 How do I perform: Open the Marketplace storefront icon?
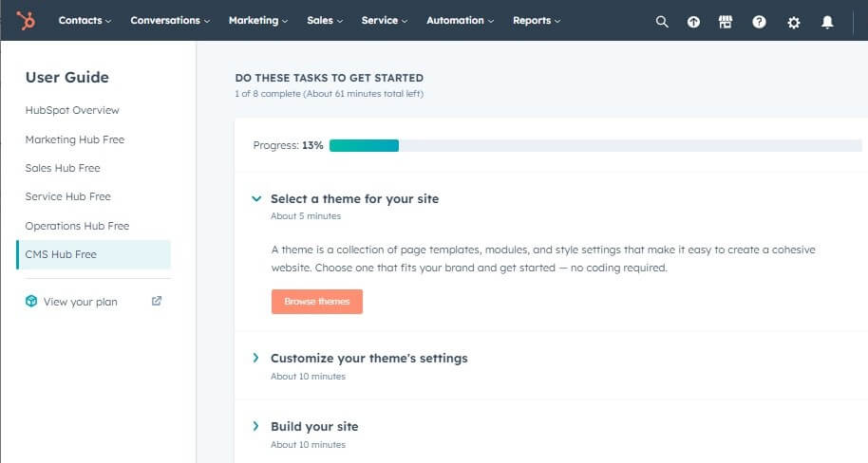click(726, 22)
